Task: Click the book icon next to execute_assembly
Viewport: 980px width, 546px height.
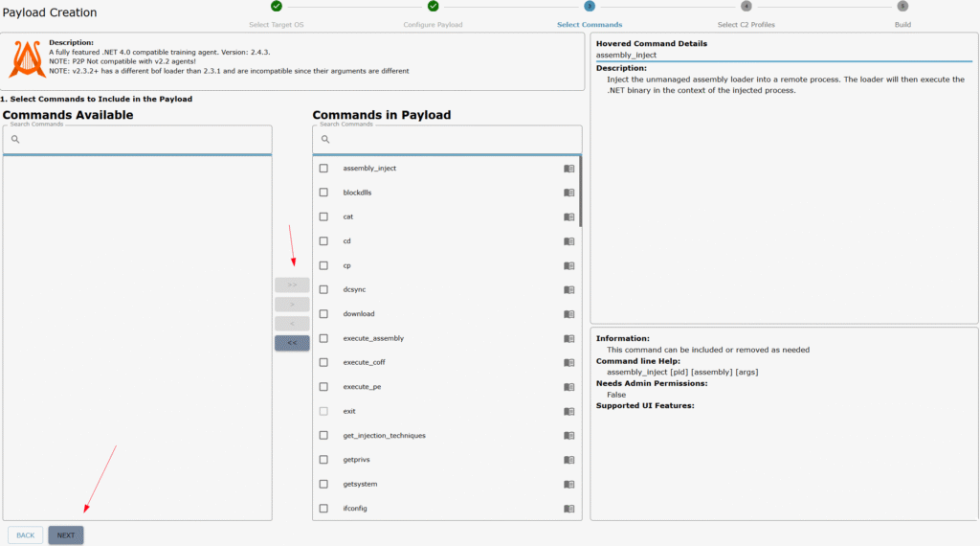Action: [568, 338]
